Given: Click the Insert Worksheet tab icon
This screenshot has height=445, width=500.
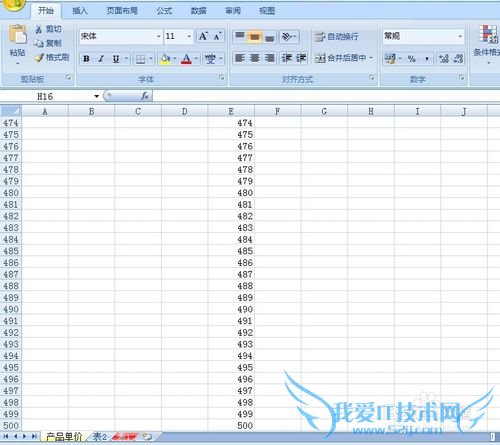Looking at the screenshot, I should (x=147, y=436).
